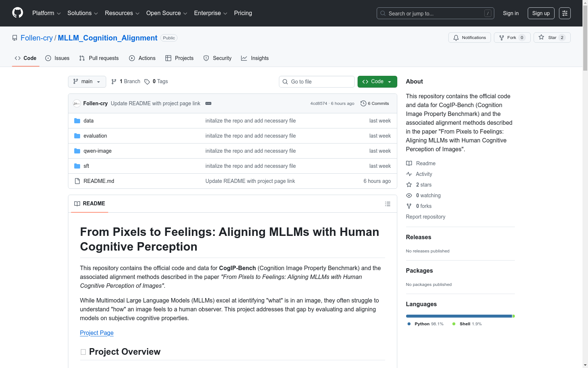Click the sft folder icon
This screenshot has height=368, width=588.
tap(77, 166)
